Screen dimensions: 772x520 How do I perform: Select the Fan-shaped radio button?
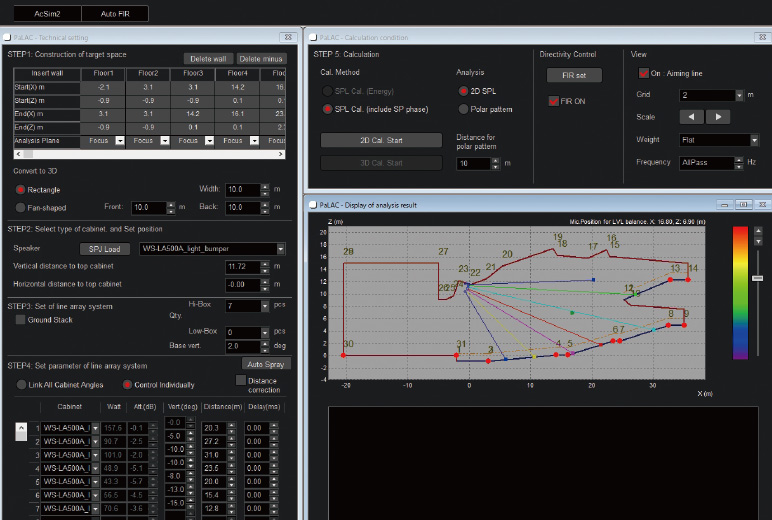pos(21,207)
